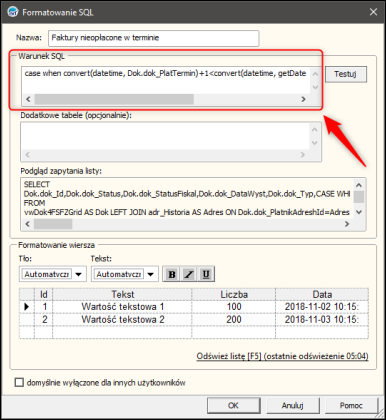
Task: Enable domyślnie wyłączone dla innych użytkowników checkbox
Action: 19,382
